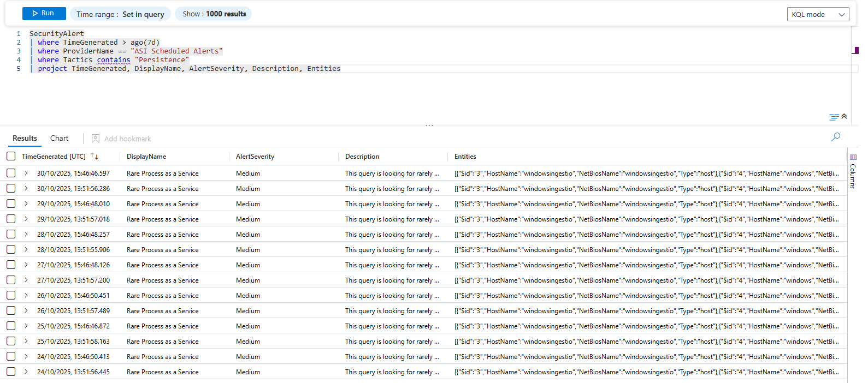868x383 pixels.
Task: Switch to the Chart tab
Action: click(59, 139)
